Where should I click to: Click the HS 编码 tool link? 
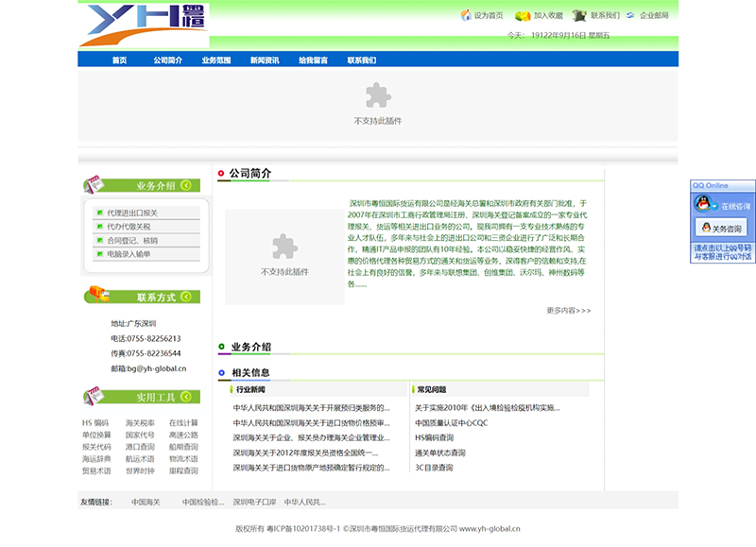[x=95, y=423]
